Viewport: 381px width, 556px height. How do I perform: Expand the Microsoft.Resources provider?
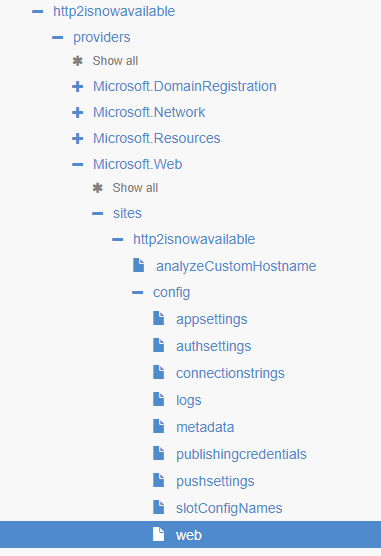tap(77, 138)
